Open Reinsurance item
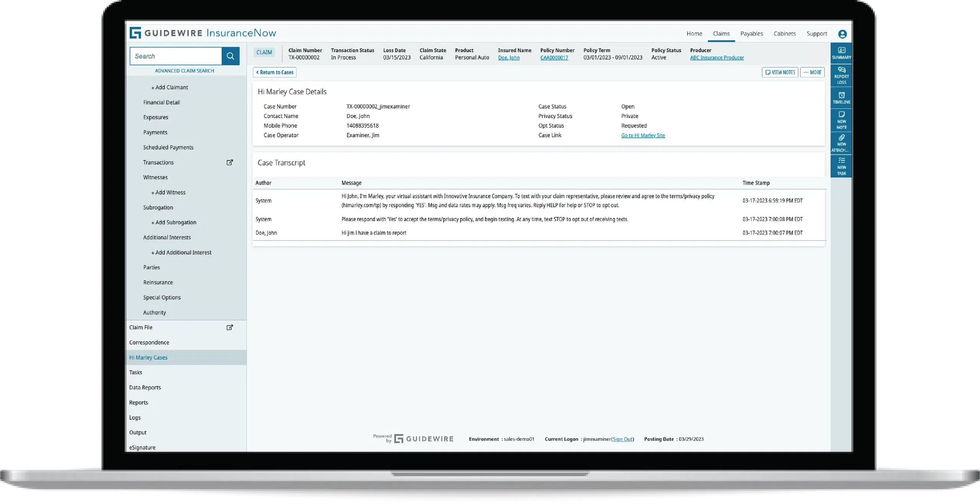 point(158,282)
